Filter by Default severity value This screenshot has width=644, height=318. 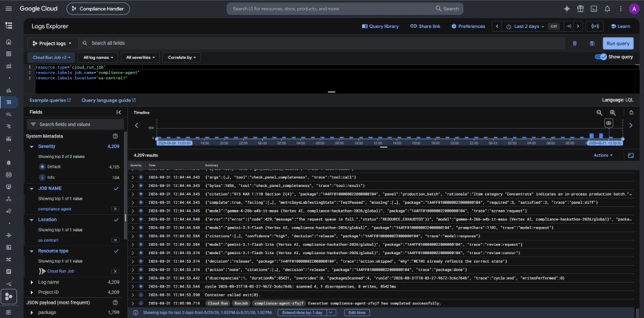coord(54,167)
